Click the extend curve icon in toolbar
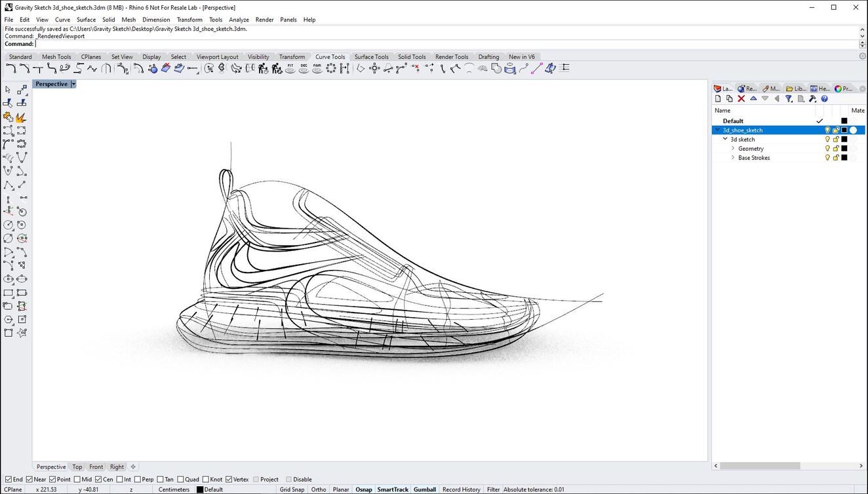868x494 pixels. (192, 68)
